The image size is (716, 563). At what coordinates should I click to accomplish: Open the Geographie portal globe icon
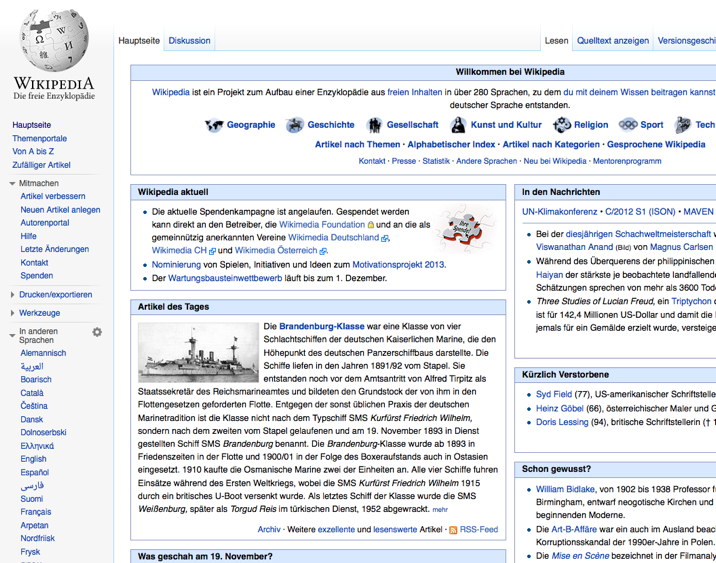pos(214,125)
